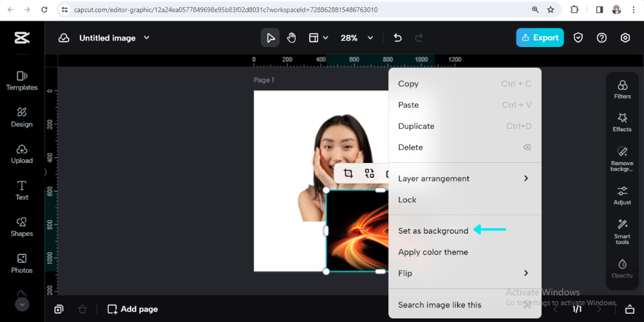The width and height of the screenshot is (644, 322).
Task: Open the Photos panel
Action: point(22,263)
